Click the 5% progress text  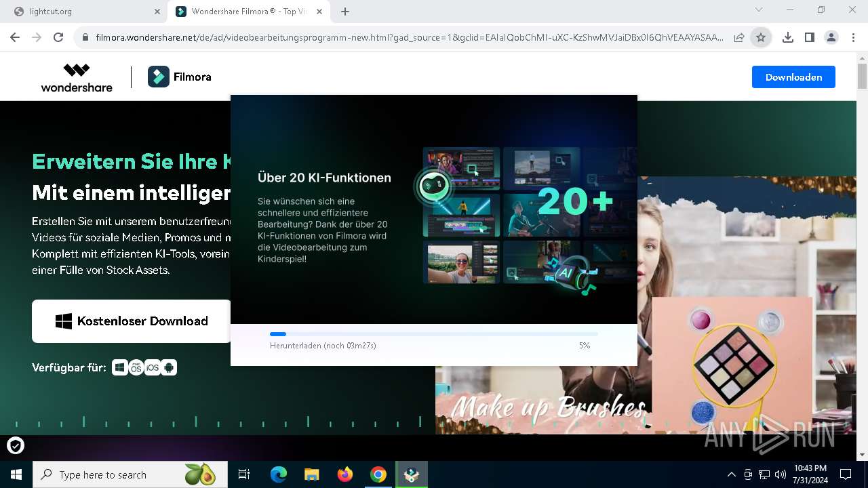(585, 346)
